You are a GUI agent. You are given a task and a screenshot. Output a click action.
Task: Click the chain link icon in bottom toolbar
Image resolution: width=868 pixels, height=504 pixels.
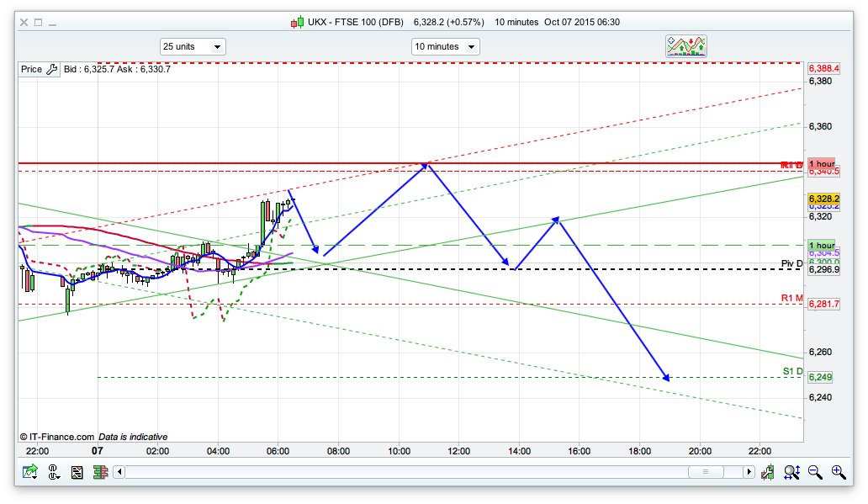click(x=55, y=473)
